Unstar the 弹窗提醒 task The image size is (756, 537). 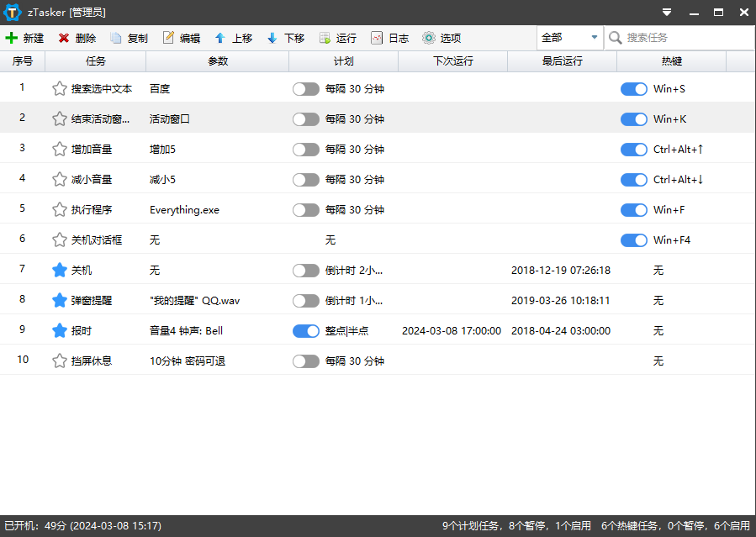[x=58, y=301]
